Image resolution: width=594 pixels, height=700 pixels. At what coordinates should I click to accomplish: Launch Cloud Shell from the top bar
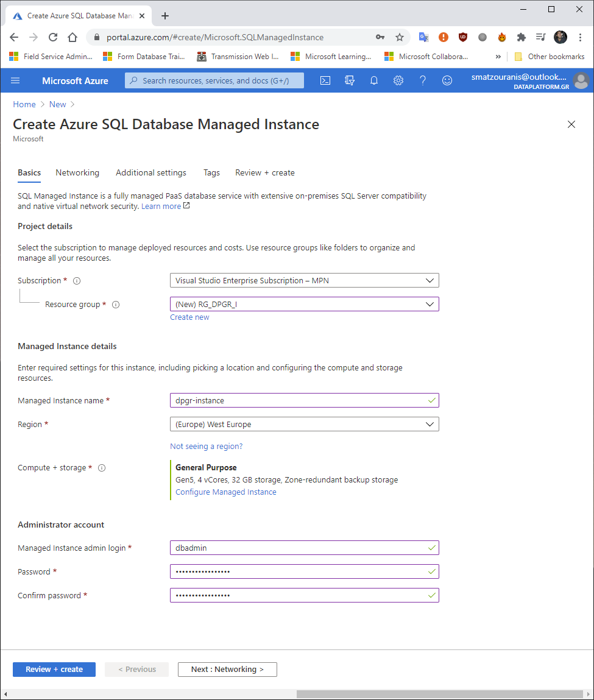click(x=325, y=80)
